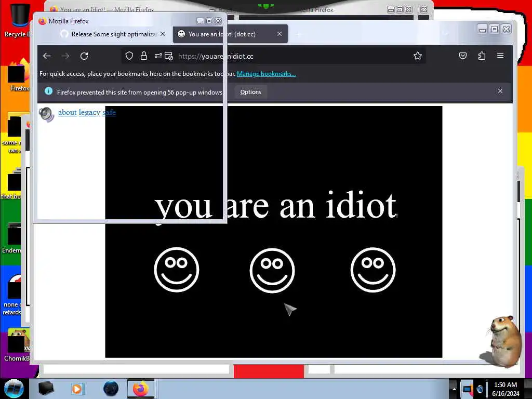This screenshot has width=532, height=399.
Task: Open the black box taskbar icon
Action: pos(46,389)
